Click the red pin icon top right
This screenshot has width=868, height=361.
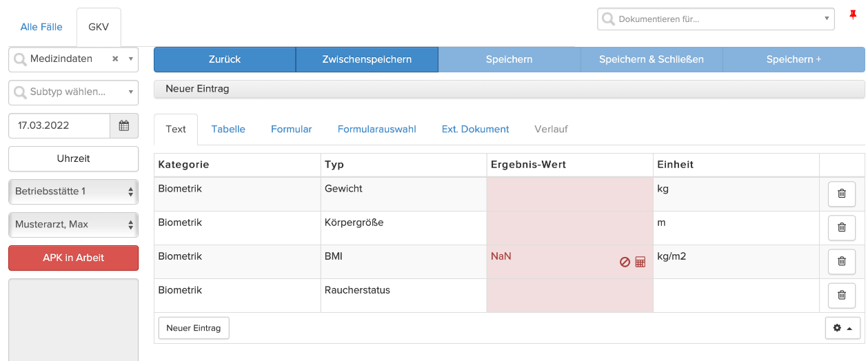click(x=853, y=15)
